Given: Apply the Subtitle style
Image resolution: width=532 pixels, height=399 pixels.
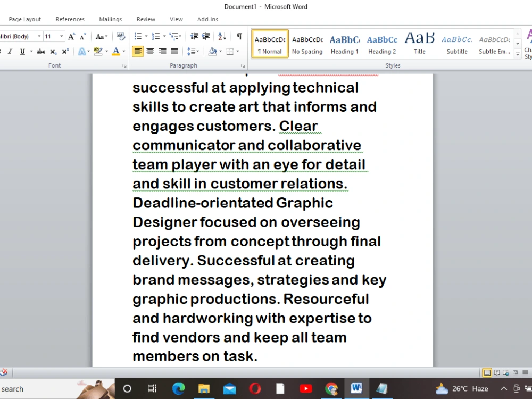Looking at the screenshot, I should [x=457, y=44].
